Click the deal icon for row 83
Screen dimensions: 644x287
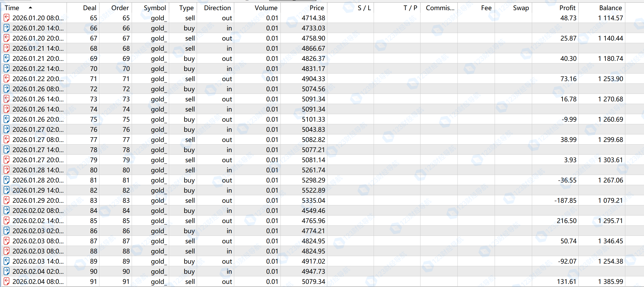[7, 200]
